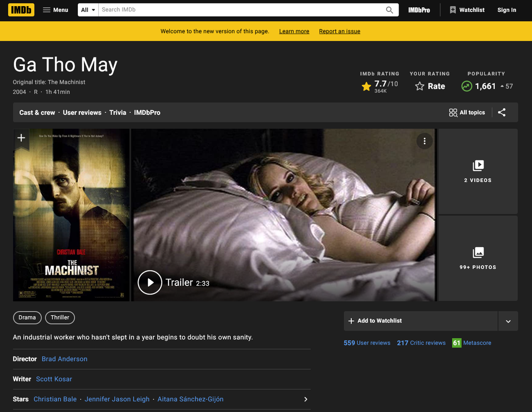Screen dimensions: 532x412
Task: Open IMDbPro link in section bar
Action: [147, 113]
